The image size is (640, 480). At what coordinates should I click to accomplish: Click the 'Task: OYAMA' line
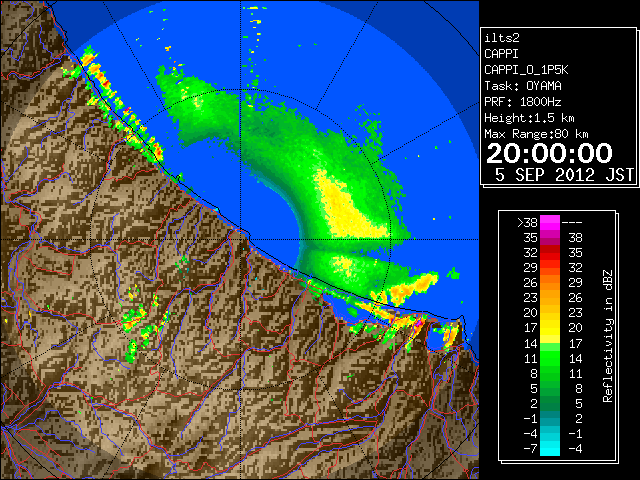pyautogui.click(x=523, y=86)
